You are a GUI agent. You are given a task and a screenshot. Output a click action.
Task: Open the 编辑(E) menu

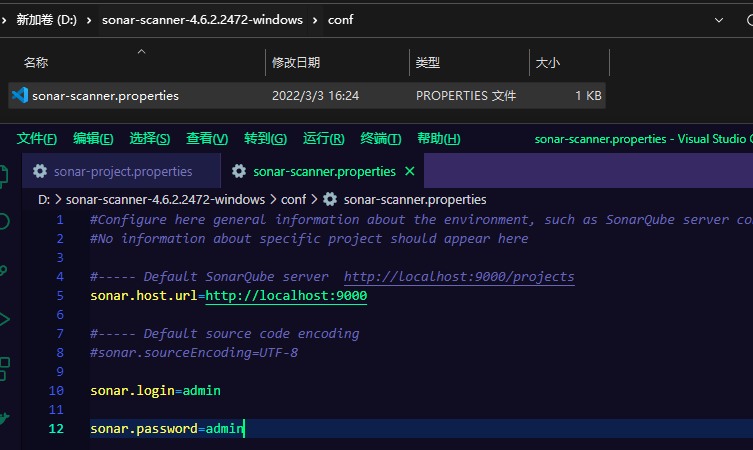click(93, 139)
